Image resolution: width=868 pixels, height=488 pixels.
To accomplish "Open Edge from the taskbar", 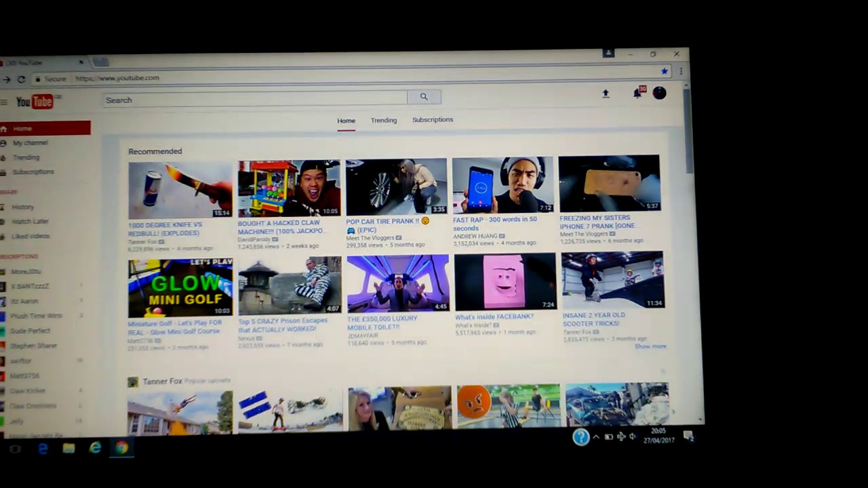I will click(43, 448).
